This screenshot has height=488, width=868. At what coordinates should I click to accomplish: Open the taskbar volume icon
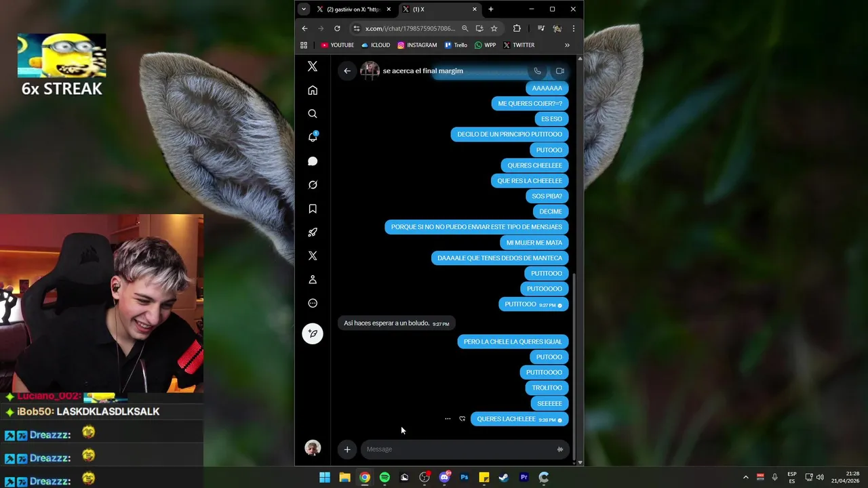coord(820,477)
